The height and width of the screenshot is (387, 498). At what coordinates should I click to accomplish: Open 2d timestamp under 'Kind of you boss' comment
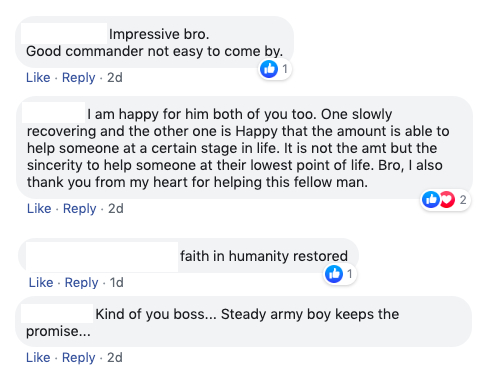point(115,358)
